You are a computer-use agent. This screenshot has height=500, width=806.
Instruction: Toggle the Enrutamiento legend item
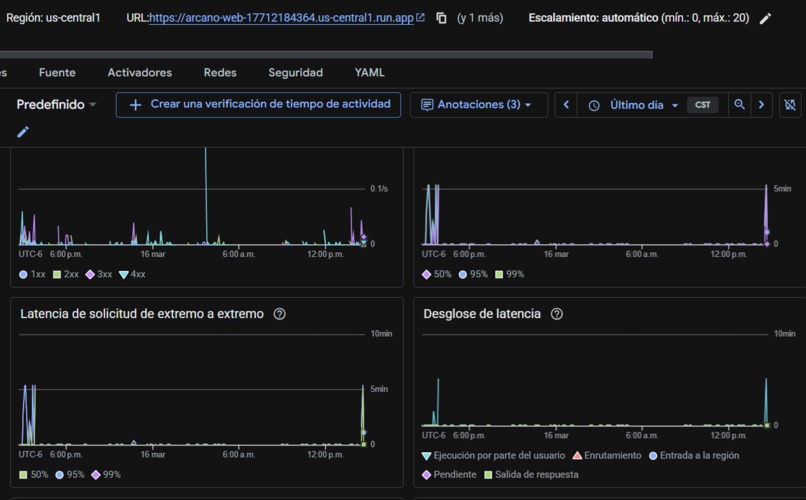coord(607,456)
